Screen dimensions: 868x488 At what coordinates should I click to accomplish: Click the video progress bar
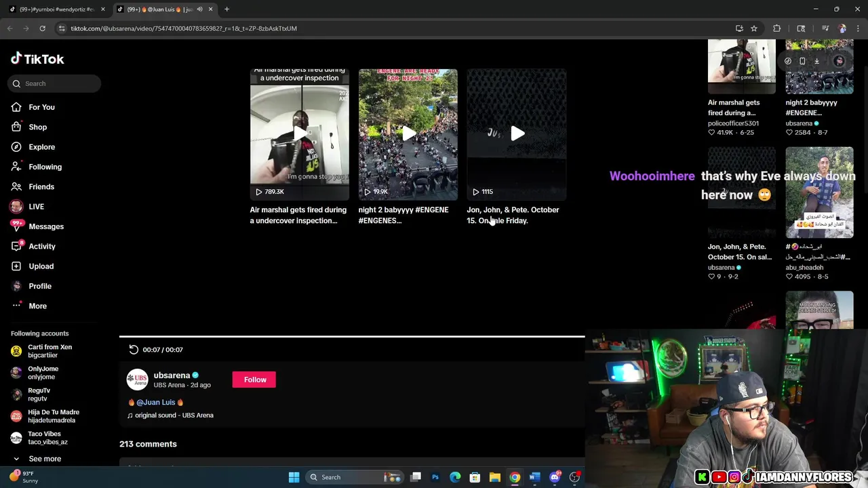pyautogui.click(x=352, y=336)
